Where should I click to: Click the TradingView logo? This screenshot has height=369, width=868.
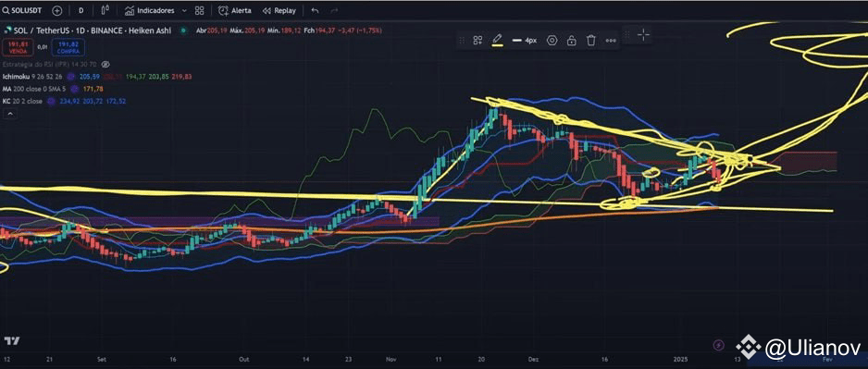click(12, 340)
